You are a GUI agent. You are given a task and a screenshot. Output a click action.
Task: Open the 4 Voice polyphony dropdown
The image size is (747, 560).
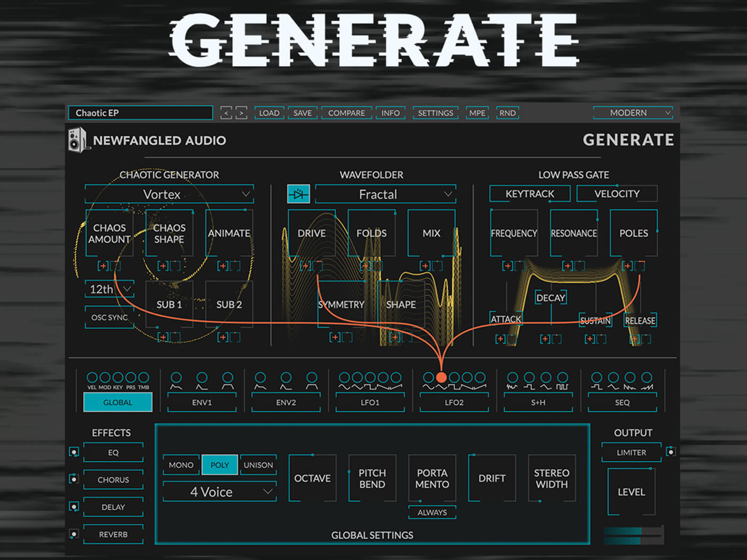(219, 491)
